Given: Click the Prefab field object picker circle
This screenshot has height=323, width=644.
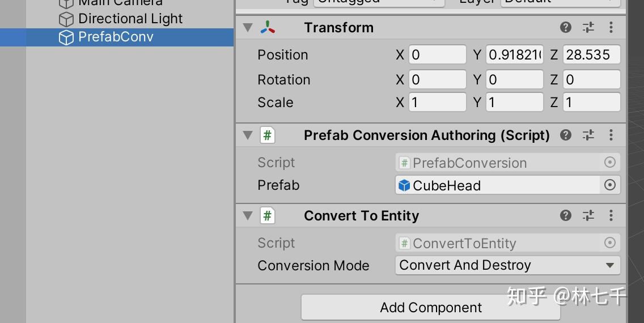Looking at the screenshot, I should pyautogui.click(x=610, y=185).
